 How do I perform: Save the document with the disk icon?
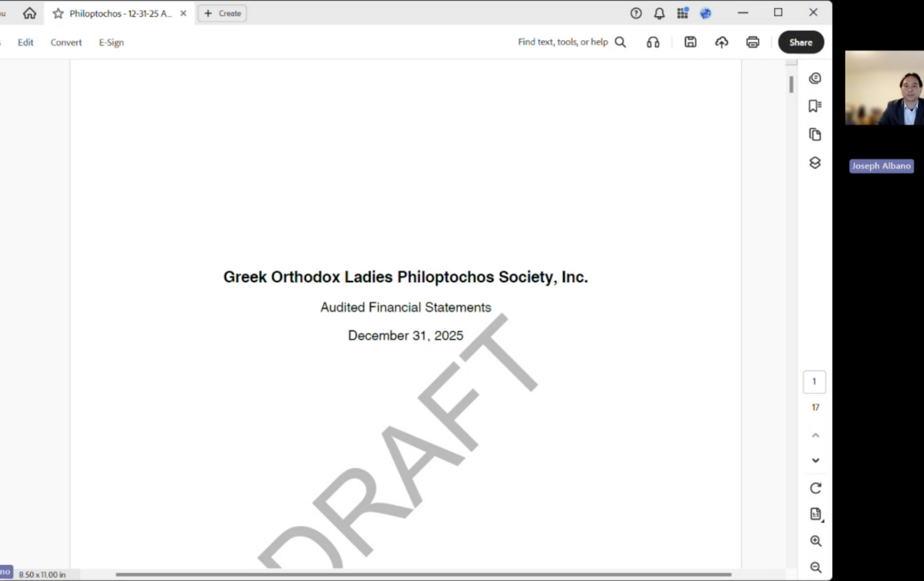pyautogui.click(x=690, y=42)
